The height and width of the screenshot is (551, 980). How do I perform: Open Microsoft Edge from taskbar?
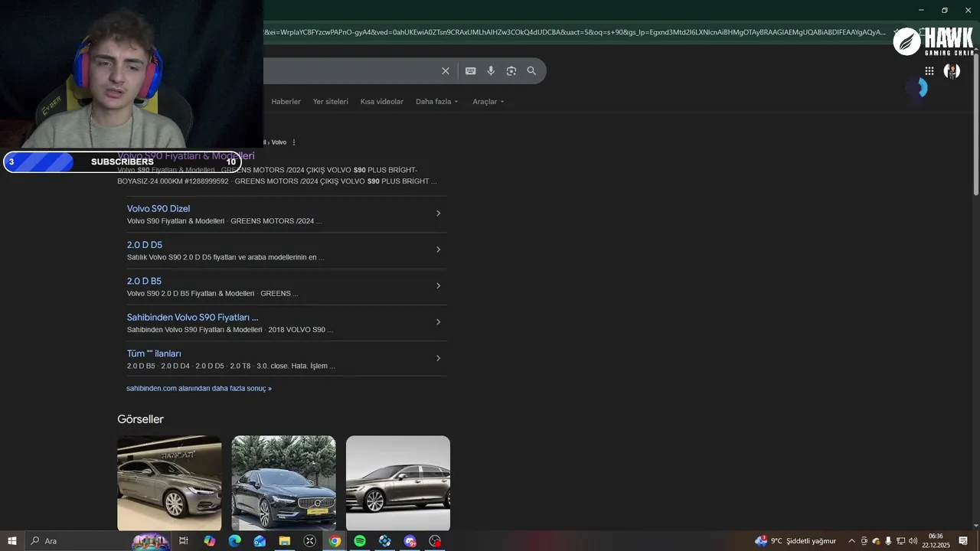point(234,541)
